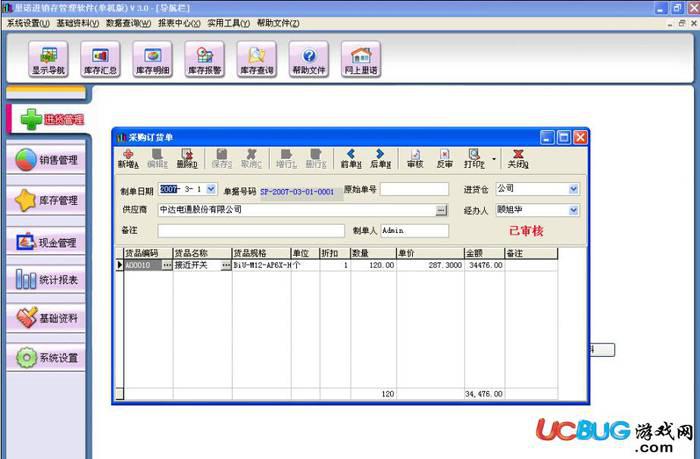Open the 帮助文件 menu
Image resolution: width=700 pixels, height=459 pixels.
pyautogui.click(x=278, y=23)
